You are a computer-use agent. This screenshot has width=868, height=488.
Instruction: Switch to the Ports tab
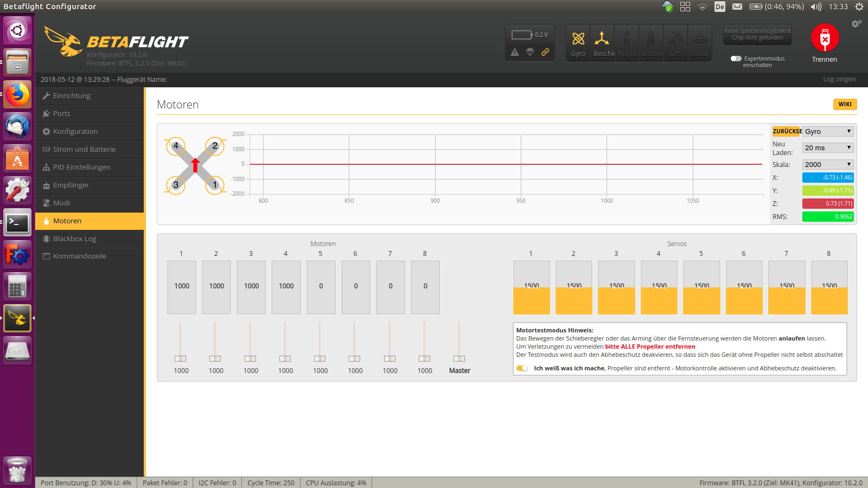pyautogui.click(x=90, y=113)
